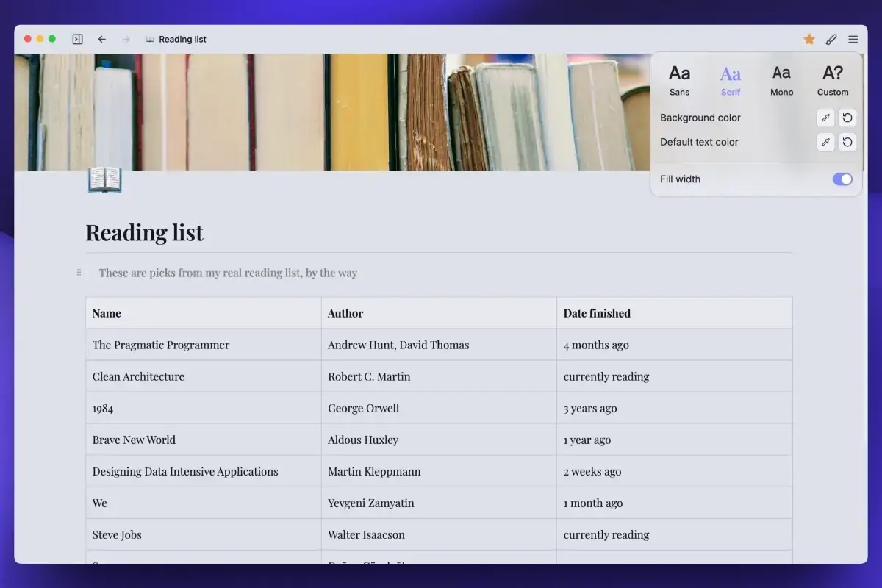Screen dimensions: 882x588
Task: Select the Serif font option
Action: (730, 80)
